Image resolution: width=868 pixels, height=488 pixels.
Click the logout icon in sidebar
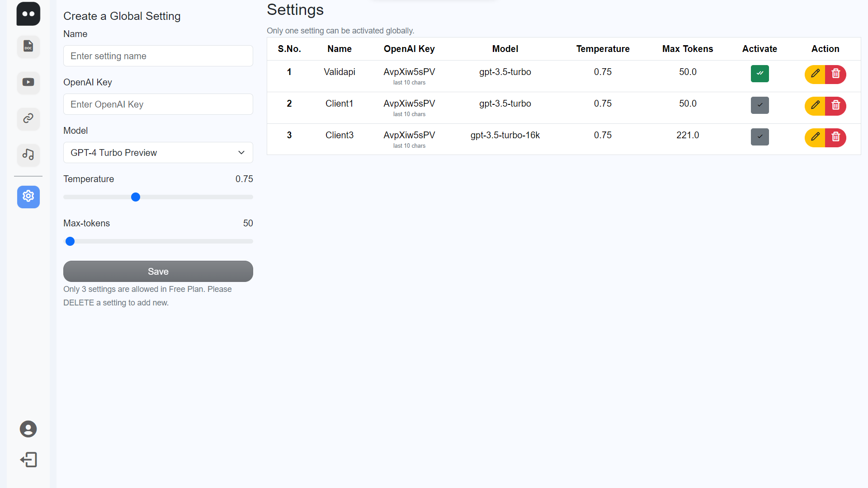coord(28,460)
